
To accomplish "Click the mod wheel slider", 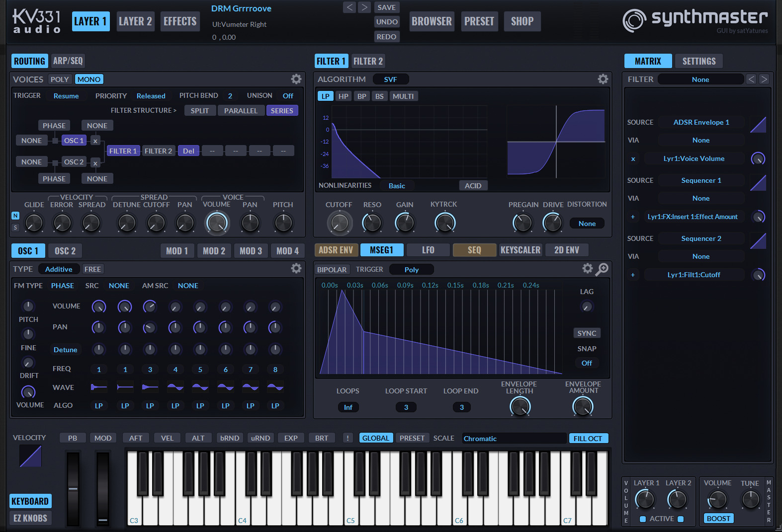I will pyautogui.click(x=103, y=489).
